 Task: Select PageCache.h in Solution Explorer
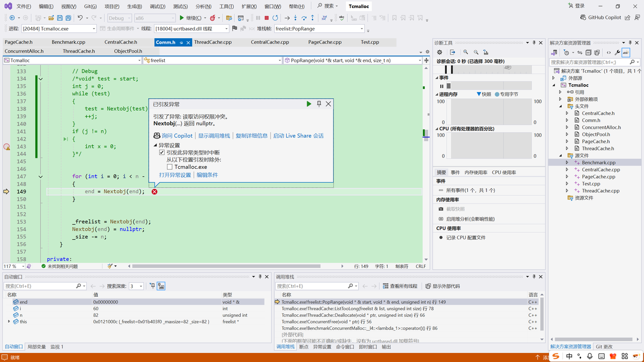click(595, 141)
